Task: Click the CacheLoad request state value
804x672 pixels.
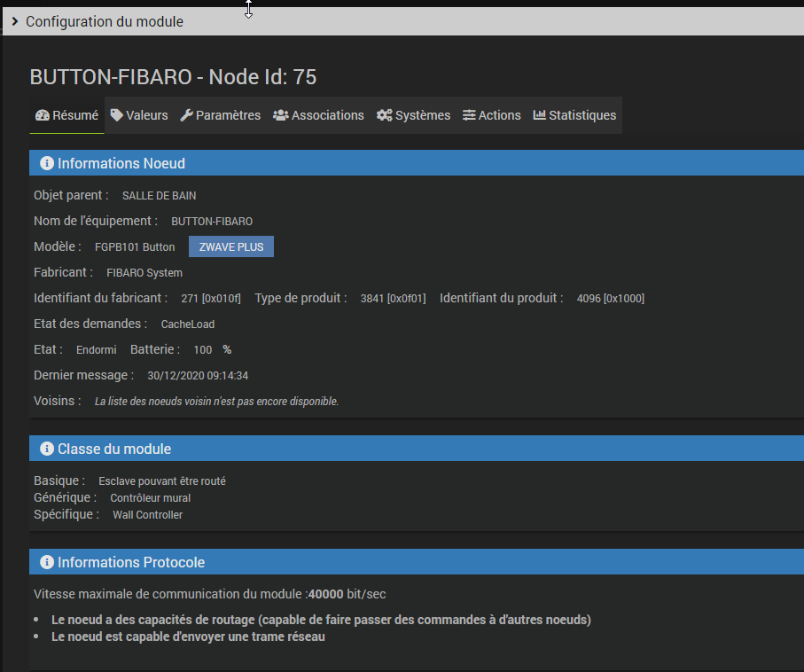Action: (x=188, y=324)
